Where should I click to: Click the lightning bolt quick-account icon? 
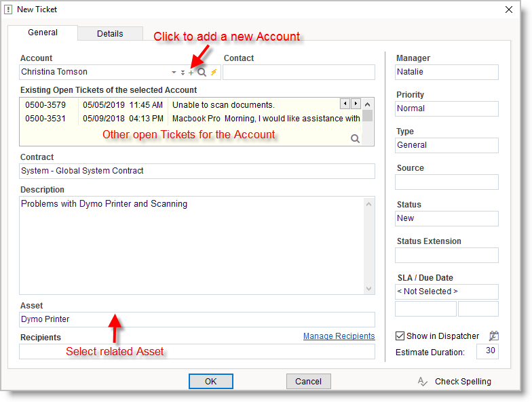pos(213,73)
